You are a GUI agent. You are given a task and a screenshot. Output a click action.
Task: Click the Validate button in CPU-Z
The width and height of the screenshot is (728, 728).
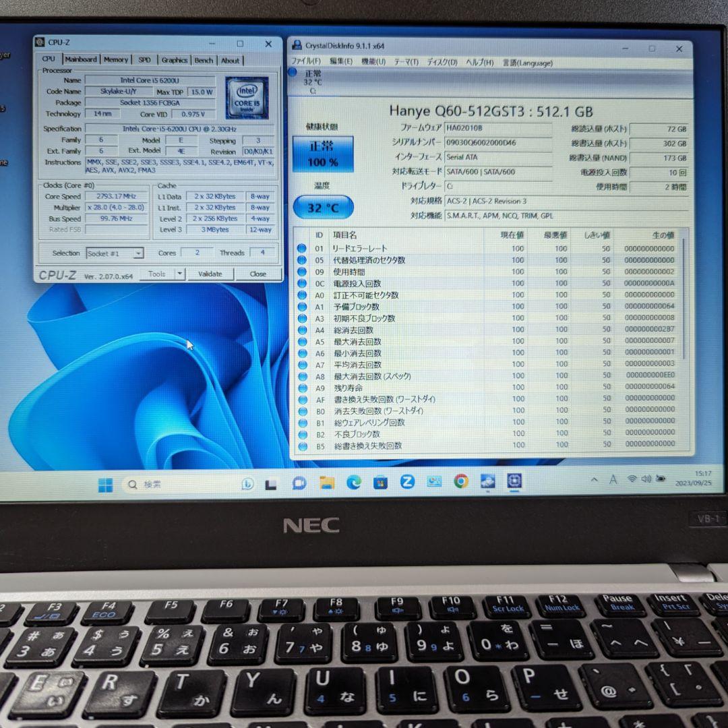pyautogui.click(x=211, y=274)
